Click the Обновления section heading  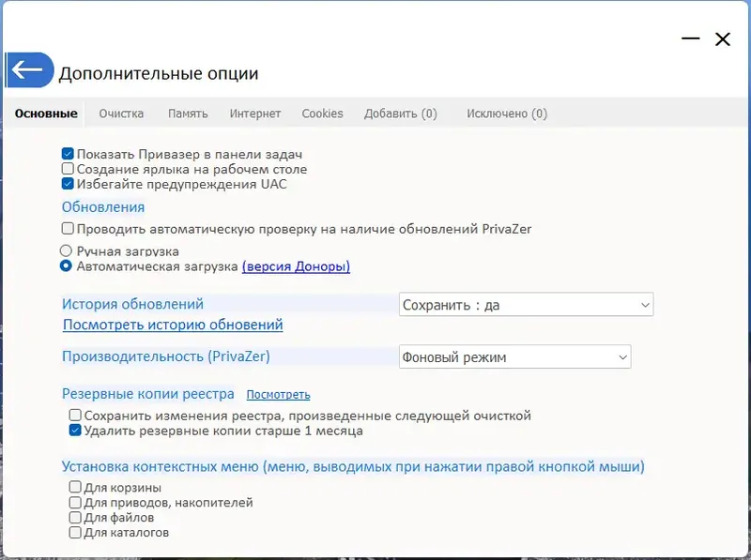tap(103, 207)
